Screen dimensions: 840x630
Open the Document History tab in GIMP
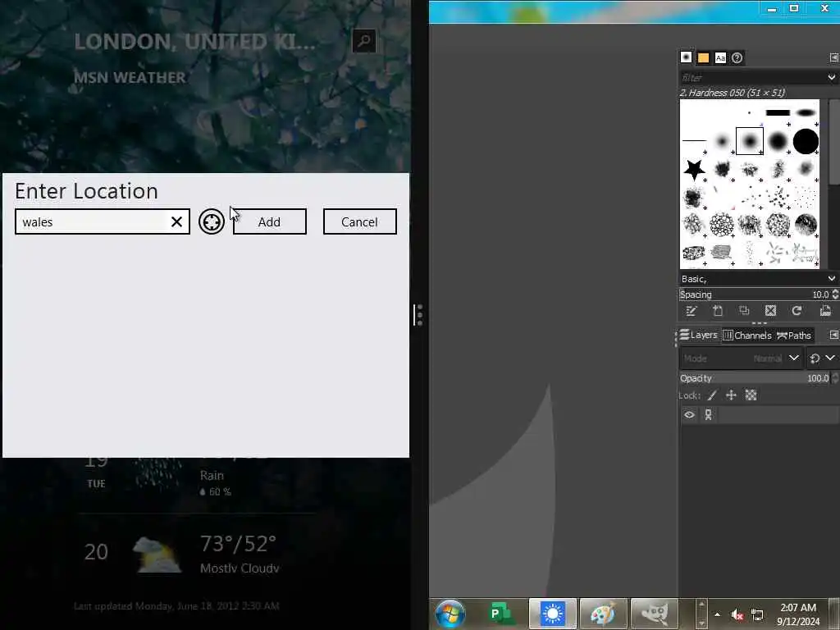tap(737, 57)
